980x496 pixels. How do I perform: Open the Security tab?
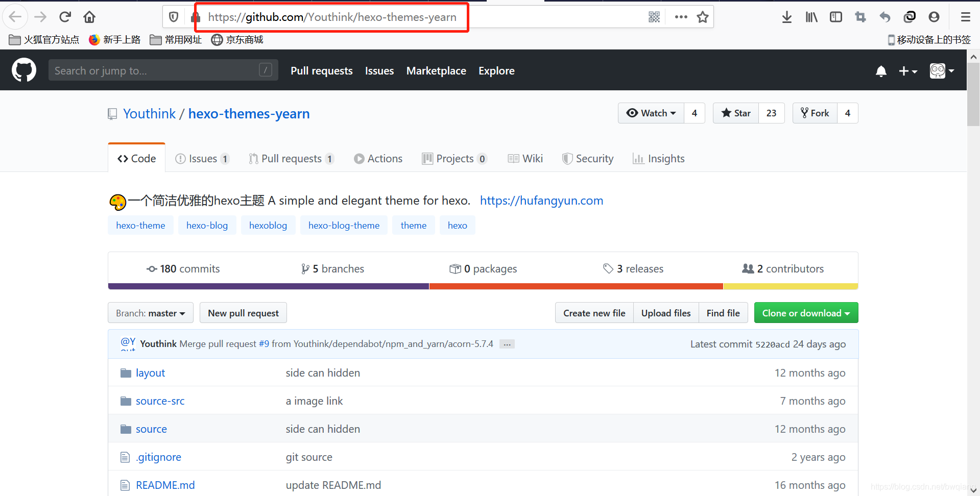[x=588, y=159]
